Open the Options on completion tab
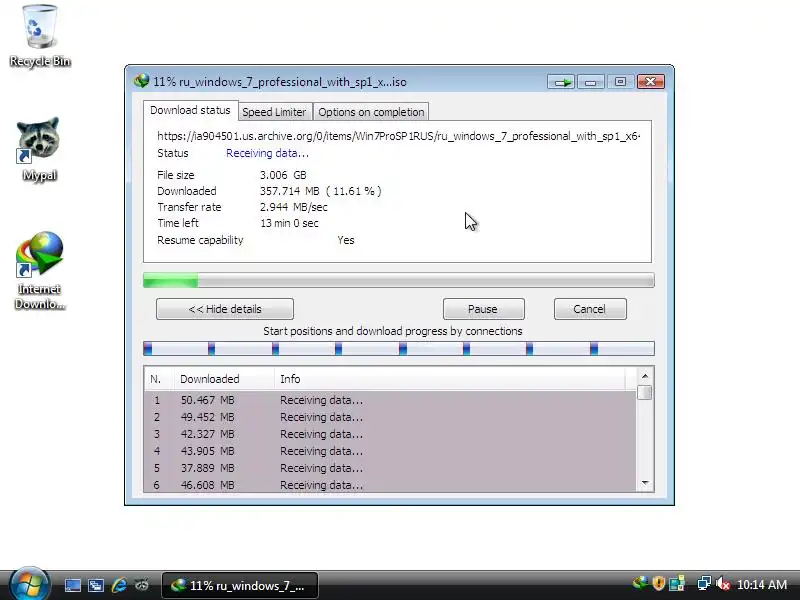The height and width of the screenshot is (600, 800). [x=371, y=112]
